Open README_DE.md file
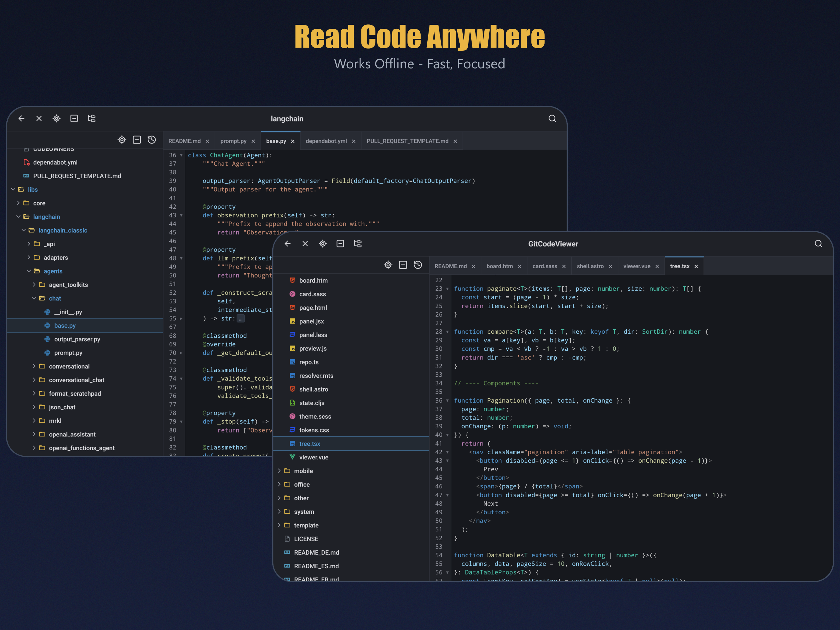 [351, 552]
